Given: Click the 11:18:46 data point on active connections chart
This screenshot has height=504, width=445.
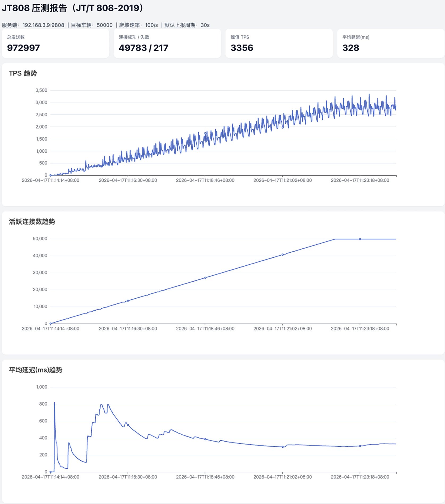Looking at the screenshot, I should pyautogui.click(x=205, y=278).
